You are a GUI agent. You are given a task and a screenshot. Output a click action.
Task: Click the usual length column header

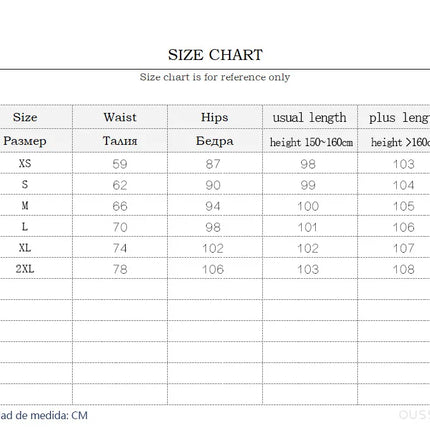click(309, 118)
